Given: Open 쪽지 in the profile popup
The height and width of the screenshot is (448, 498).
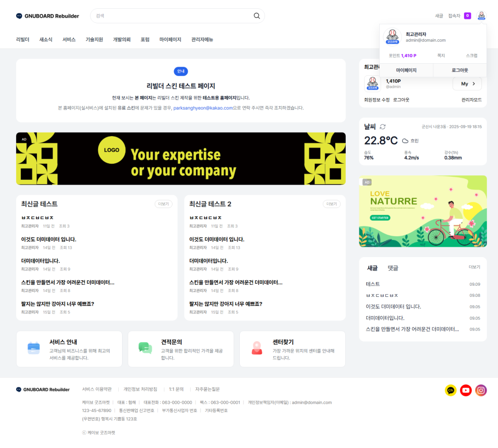Looking at the screenshot, I should 441,55.
